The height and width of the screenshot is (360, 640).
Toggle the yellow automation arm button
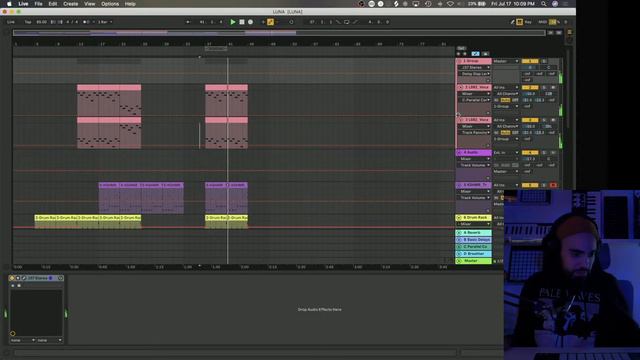point(270,22)
